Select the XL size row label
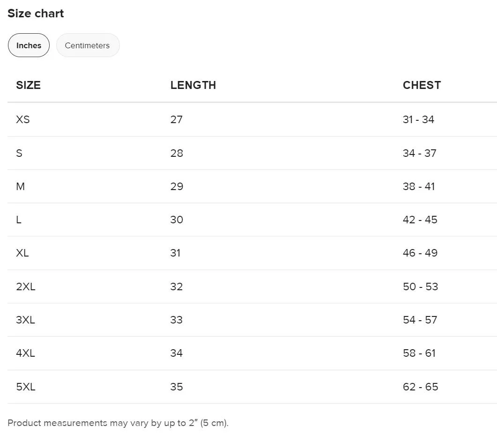The image size is (497, 448). pyautogui.click(x=22, y=253)
